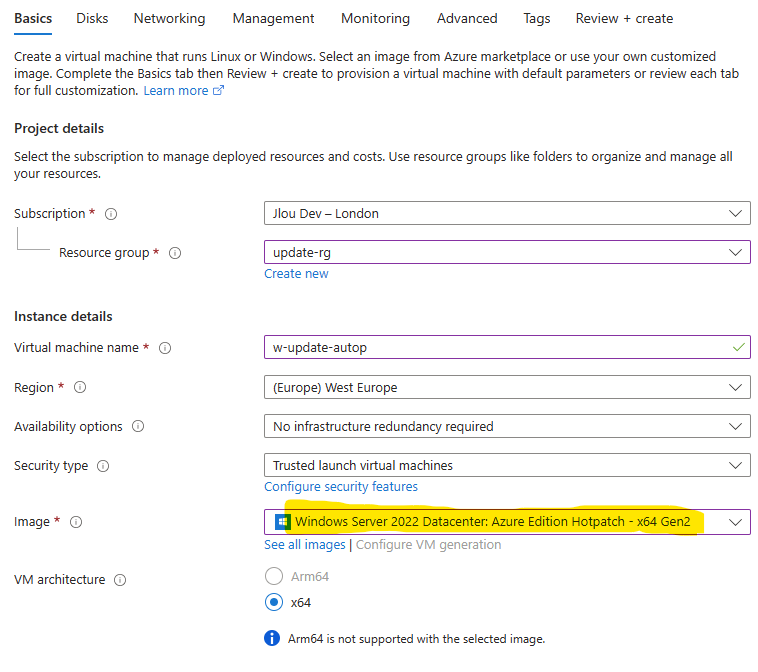
Task: Click into the Virtual machine name field
Action: [507, 347]
